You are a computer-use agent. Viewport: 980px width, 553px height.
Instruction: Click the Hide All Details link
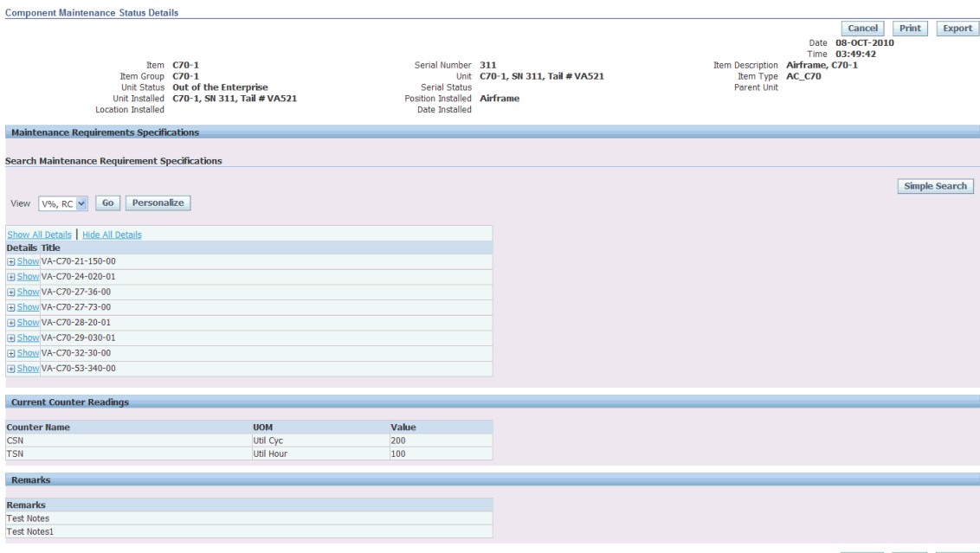click(x=112, y=235)
